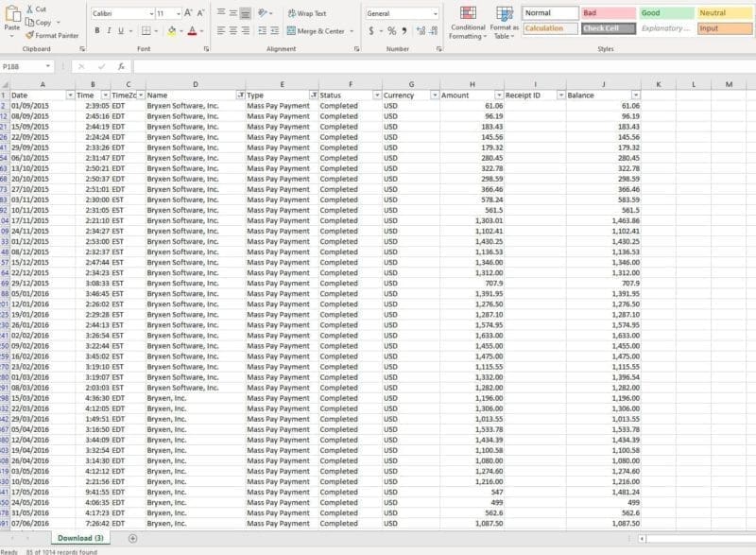This screenshot has width=756, height=555.
Task: Click Merge & Center
Action: (x=316, y=31)
